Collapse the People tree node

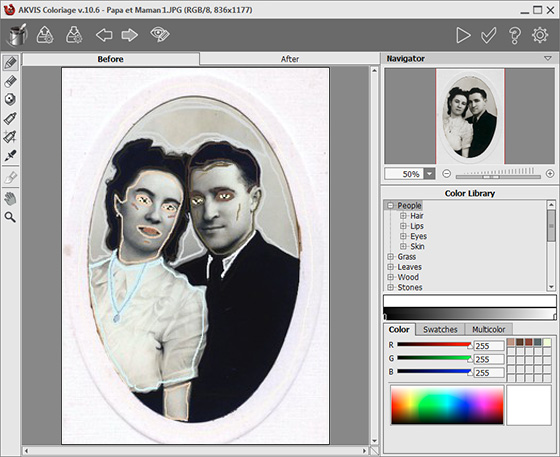(390, 205)
